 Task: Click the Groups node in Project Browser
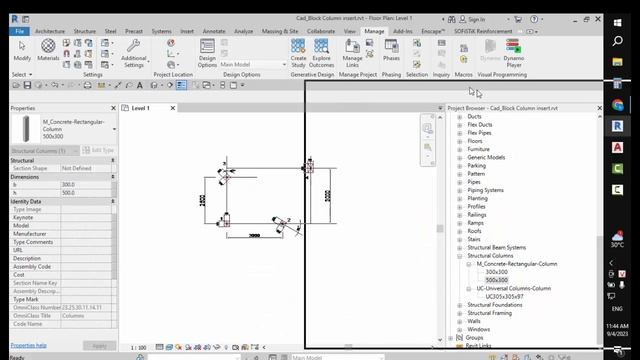(474, 338)
